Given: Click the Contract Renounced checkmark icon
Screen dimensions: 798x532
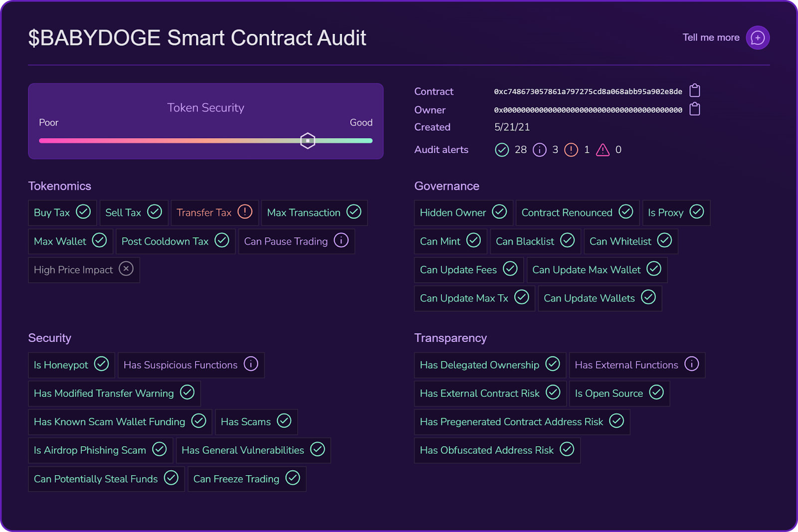Looking at the screenshot, I should (x=626, y=212).
